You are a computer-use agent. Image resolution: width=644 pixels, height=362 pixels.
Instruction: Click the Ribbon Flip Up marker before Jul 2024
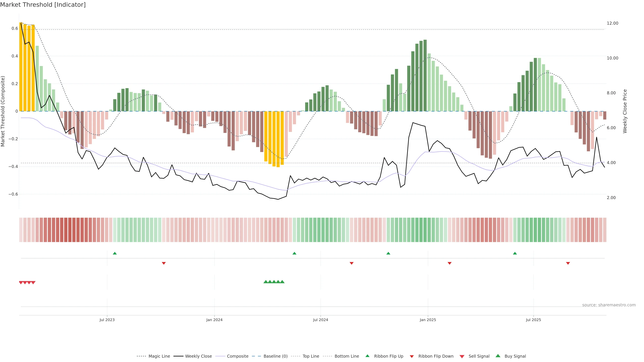point(294,253)
